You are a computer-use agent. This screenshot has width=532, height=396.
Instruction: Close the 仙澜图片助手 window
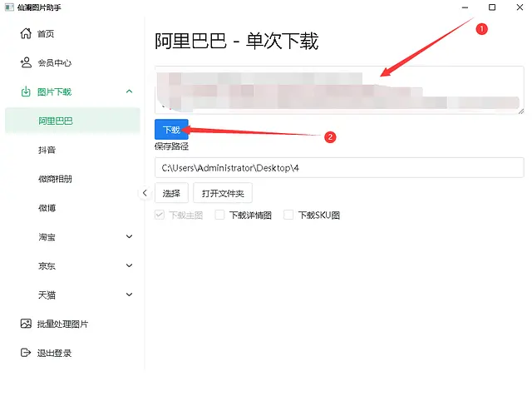click(x=520, y=7)
